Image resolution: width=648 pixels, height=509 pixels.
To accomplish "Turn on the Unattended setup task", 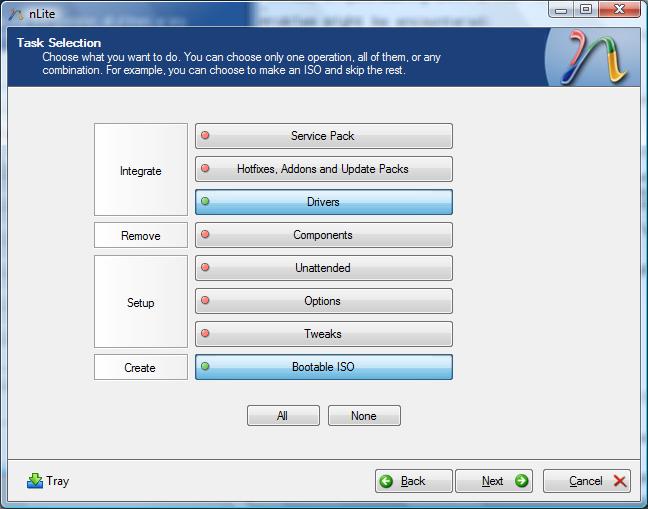I will pos(323,268).
